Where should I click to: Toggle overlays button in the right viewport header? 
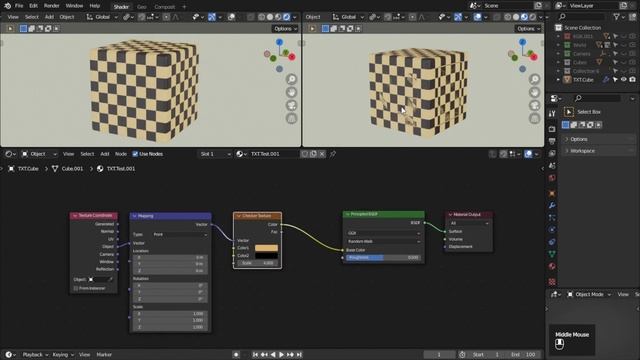coord(477,17)
